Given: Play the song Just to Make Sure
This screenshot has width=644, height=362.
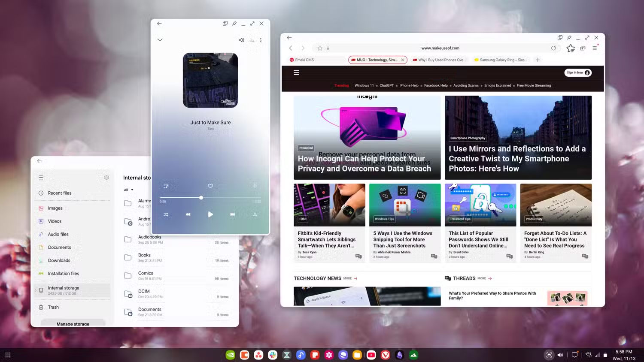Looking at the screenshot, I should 210,214.
